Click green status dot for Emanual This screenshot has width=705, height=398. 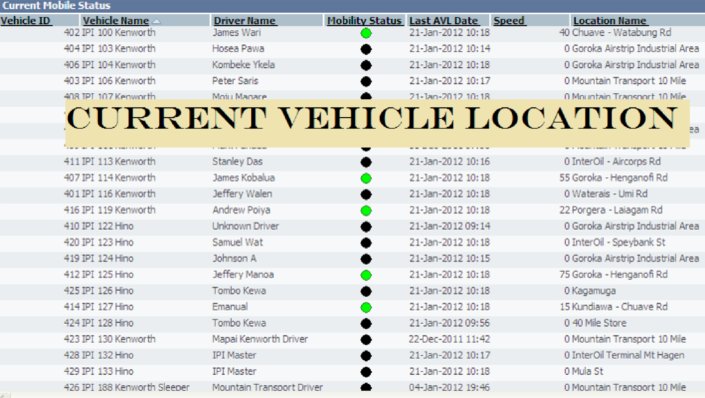pos(366,308)
